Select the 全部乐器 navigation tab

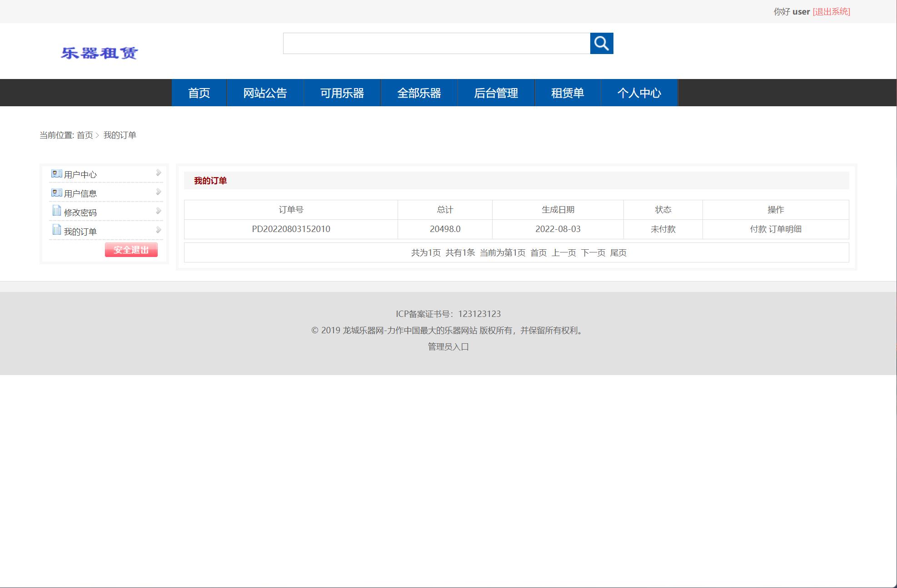tap(419, 93)
